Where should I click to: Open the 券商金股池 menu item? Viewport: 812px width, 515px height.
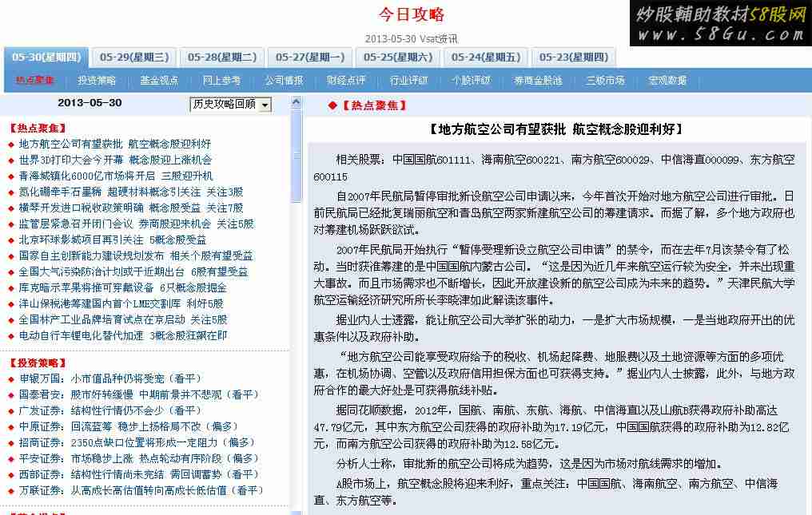tap(538, 80)
